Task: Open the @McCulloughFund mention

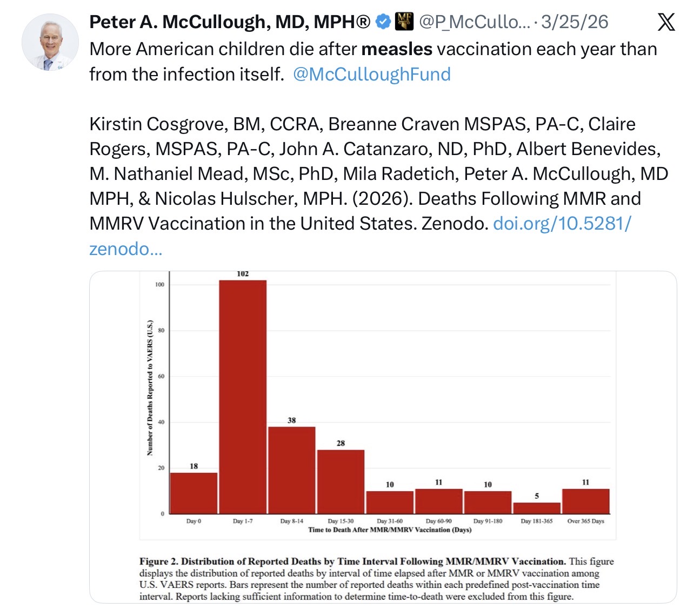Action: click(372, 74)
